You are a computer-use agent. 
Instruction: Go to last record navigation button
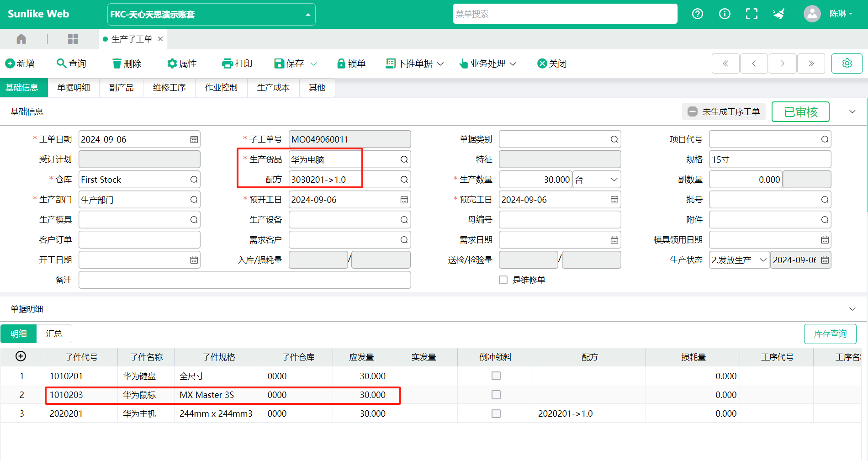click(x=811, y=64)
